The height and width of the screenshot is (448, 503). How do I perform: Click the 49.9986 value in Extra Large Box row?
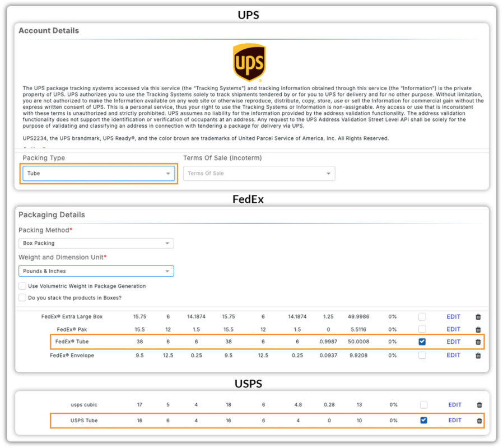click(358, 317)
